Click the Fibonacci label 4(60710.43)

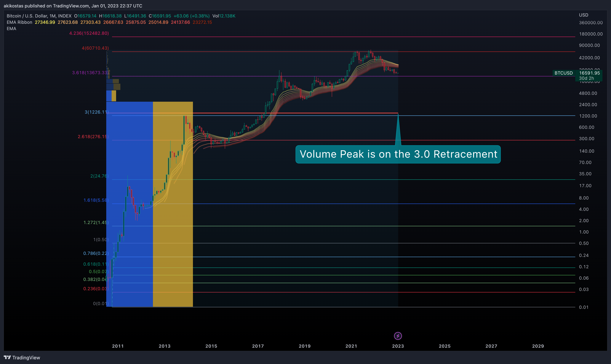[95, 48]
